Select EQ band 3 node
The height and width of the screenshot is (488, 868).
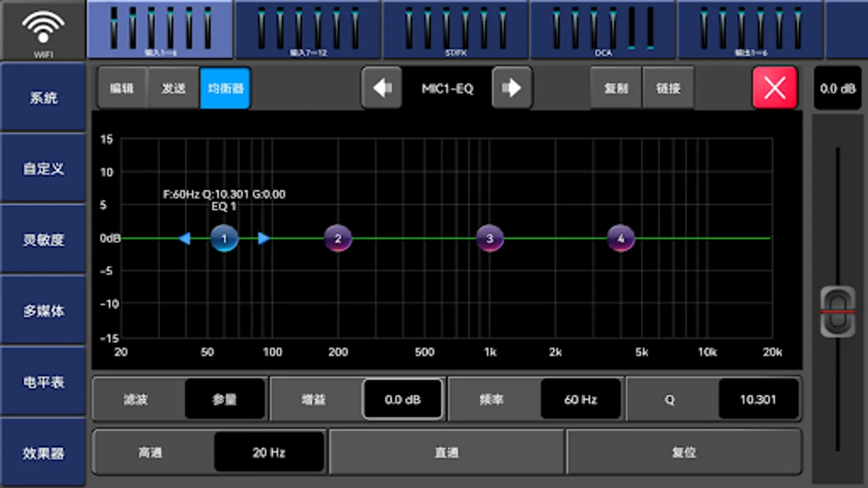coord(490,239)
